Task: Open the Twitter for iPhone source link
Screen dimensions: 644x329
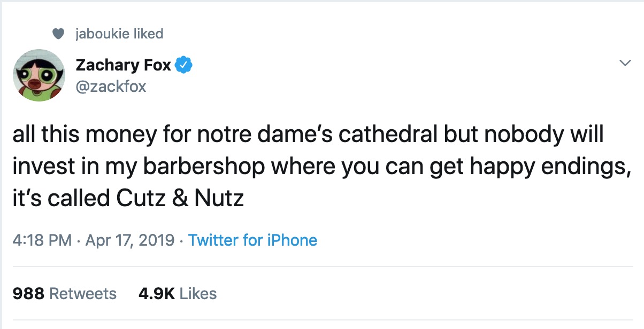Action: (x=252, y=240)
